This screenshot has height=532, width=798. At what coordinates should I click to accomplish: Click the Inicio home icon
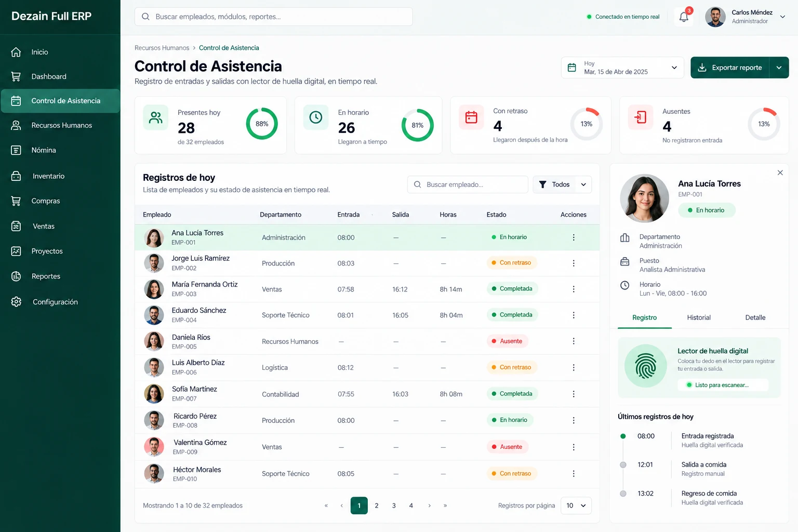coord(16,52)
